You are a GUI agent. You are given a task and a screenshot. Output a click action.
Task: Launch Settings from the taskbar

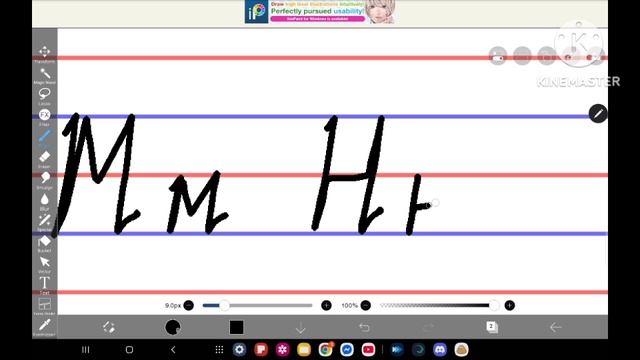point(240,350)
